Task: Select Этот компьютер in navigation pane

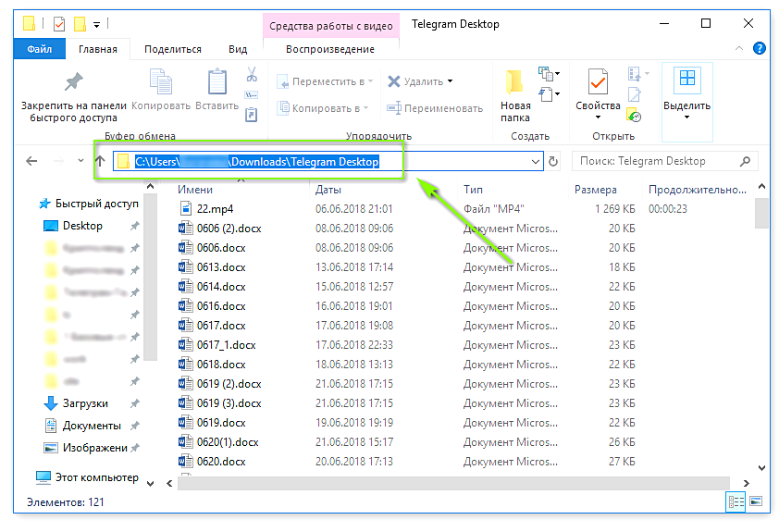Action: pos(88,477)
